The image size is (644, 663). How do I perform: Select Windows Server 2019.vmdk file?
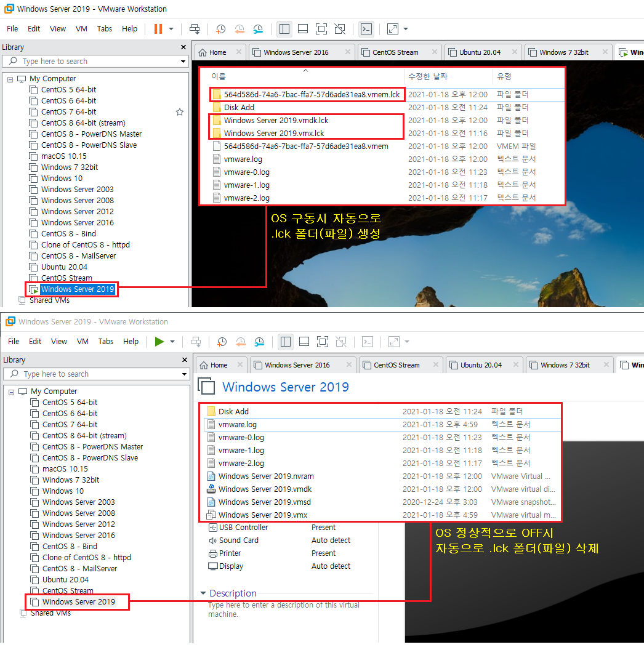265,489
